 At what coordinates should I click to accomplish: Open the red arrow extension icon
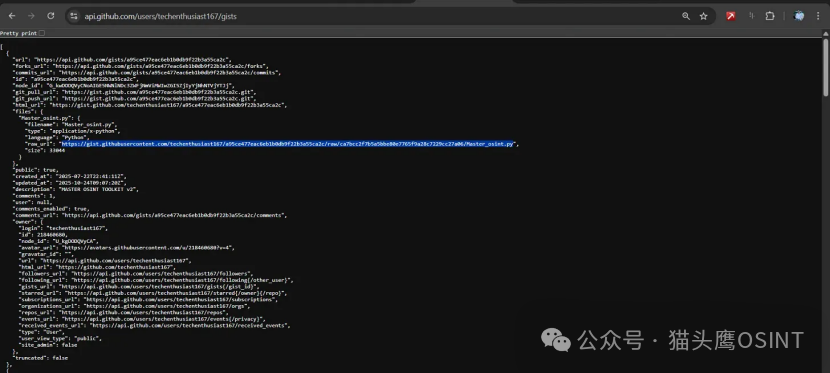pyautogui.click(x=731, y=16)
